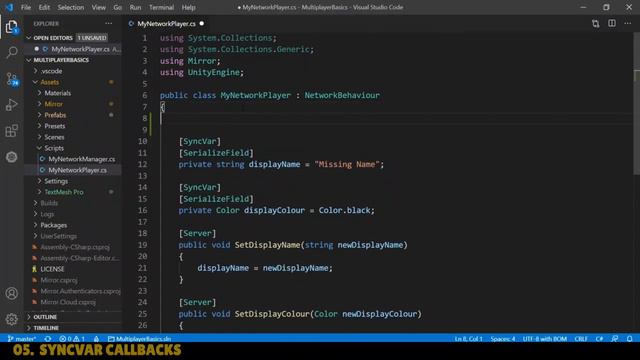Expand the Settings folder
The height and width of the screenshot is (360, 640).
(56, 181)
